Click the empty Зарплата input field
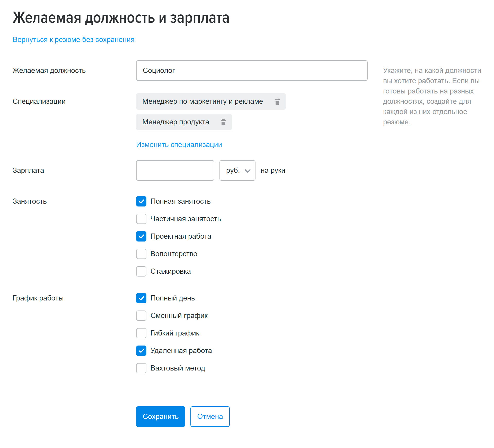Screen dimensions: 494x448 pos(175,170)
